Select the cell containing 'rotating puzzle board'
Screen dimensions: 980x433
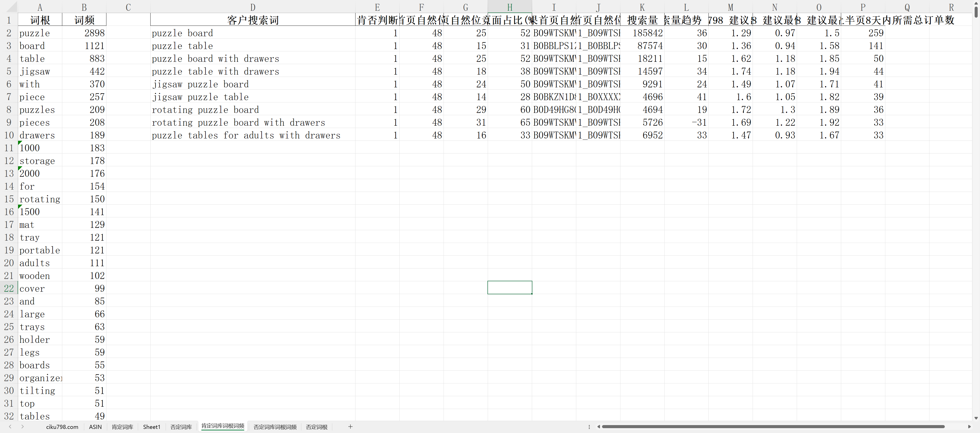click(205, 110)
